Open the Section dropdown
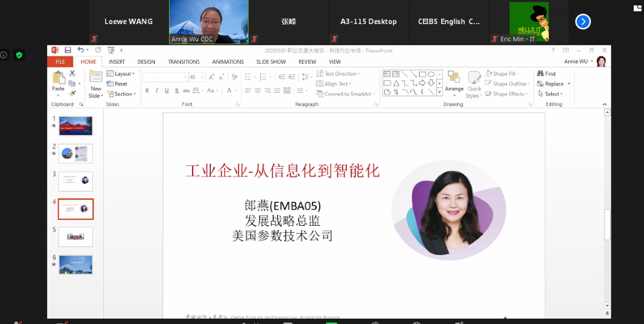 click(121, 94)
